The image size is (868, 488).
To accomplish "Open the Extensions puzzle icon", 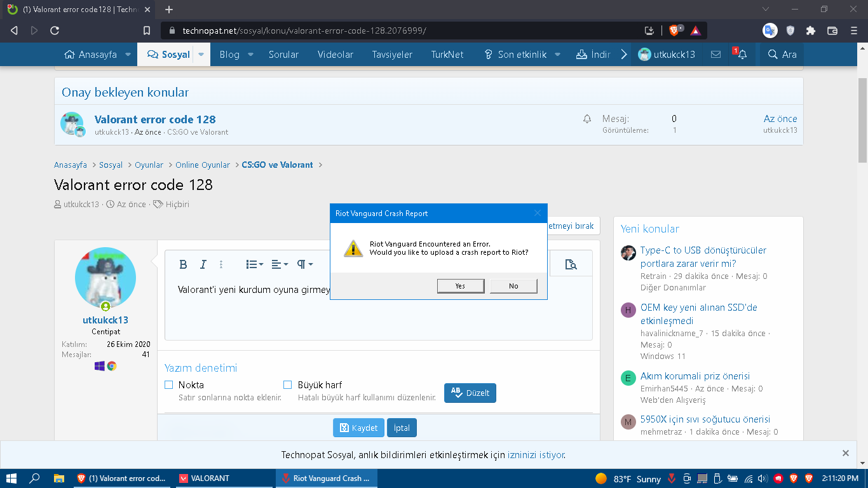I will point(811,30).
